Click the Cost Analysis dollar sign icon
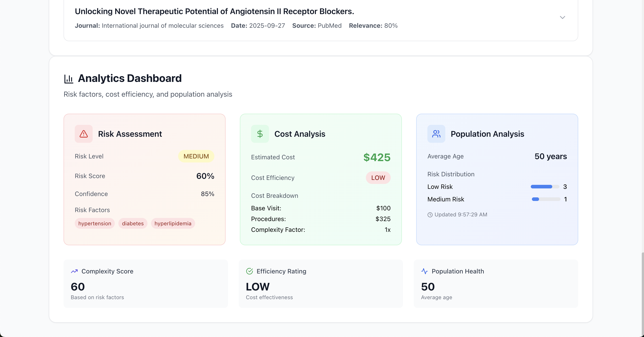Viewport: 644px width, 337px height. pyautogui.click(x=260, y=134)
